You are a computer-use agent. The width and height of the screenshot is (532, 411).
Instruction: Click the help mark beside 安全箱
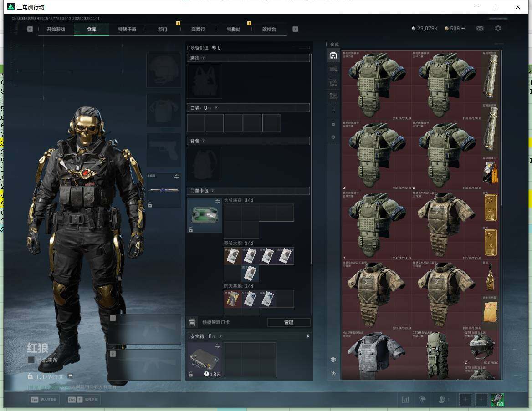[220, 336]
